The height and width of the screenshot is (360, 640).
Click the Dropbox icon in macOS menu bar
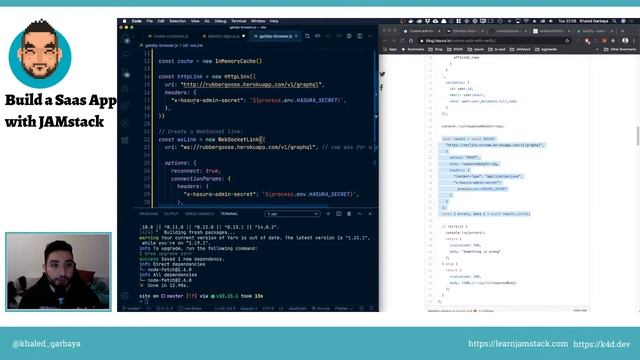coord(427,21)
